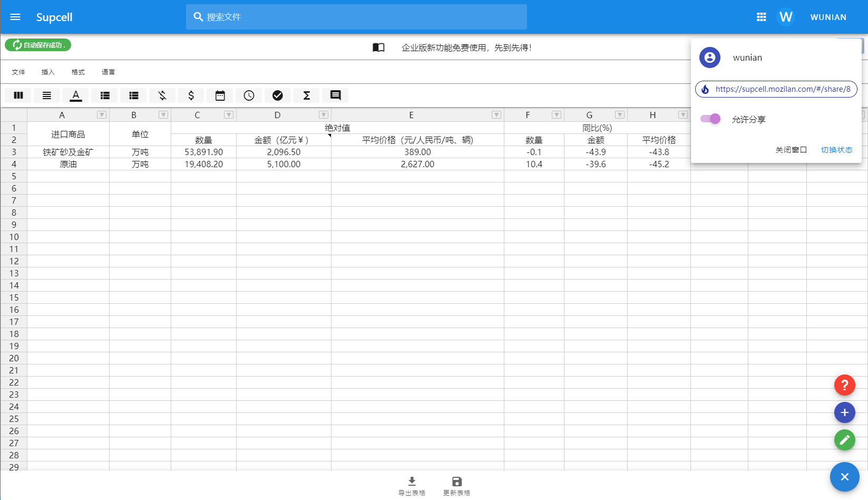The height and width of the screenshot is (500, 868).
Task: Open the 格式 menu
Action: click(x=78, y=72)
